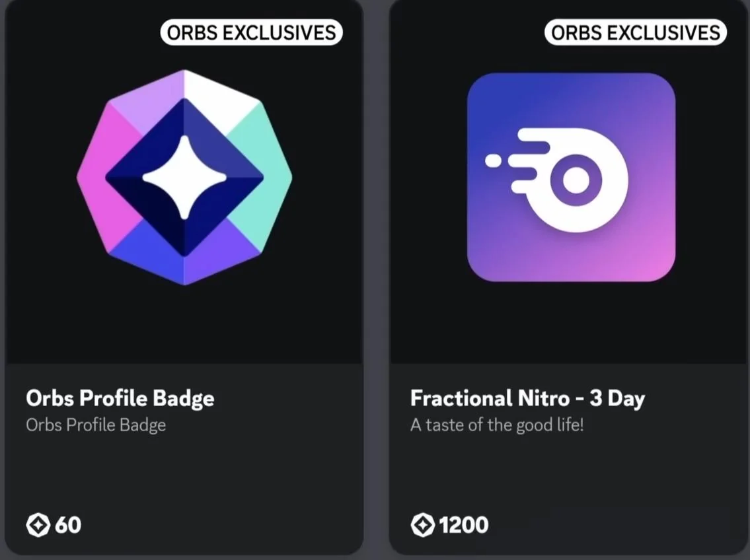Open the Fractional Nitro - 3 Day title

527,398
